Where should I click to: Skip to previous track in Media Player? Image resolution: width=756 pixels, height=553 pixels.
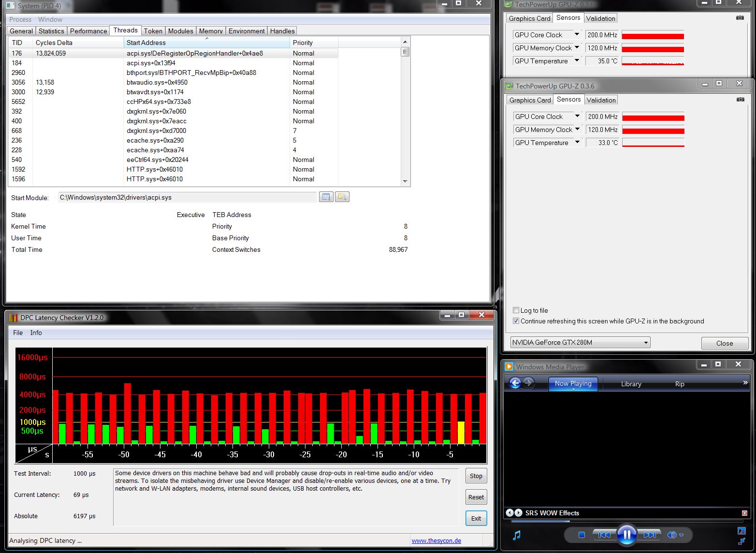[604, 535]
